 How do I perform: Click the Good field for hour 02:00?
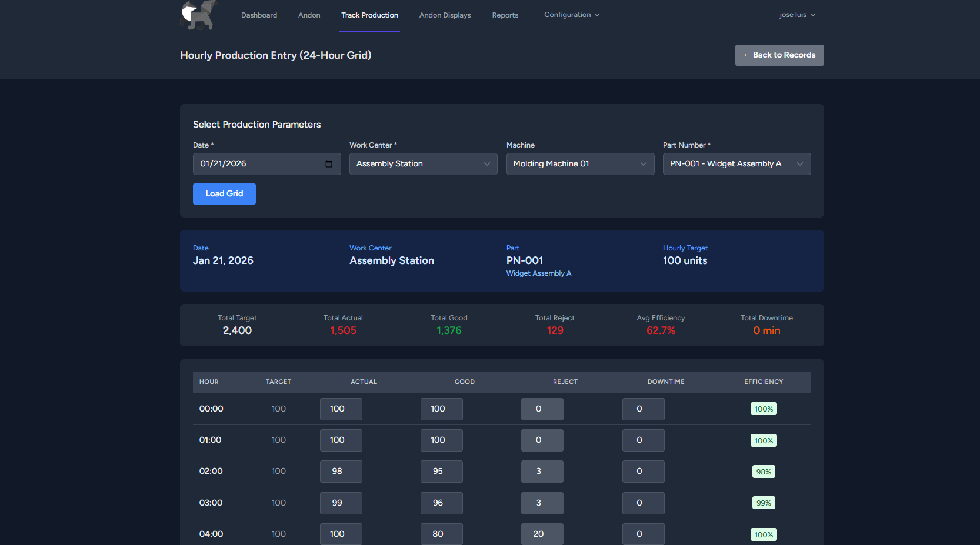point(441,472)
